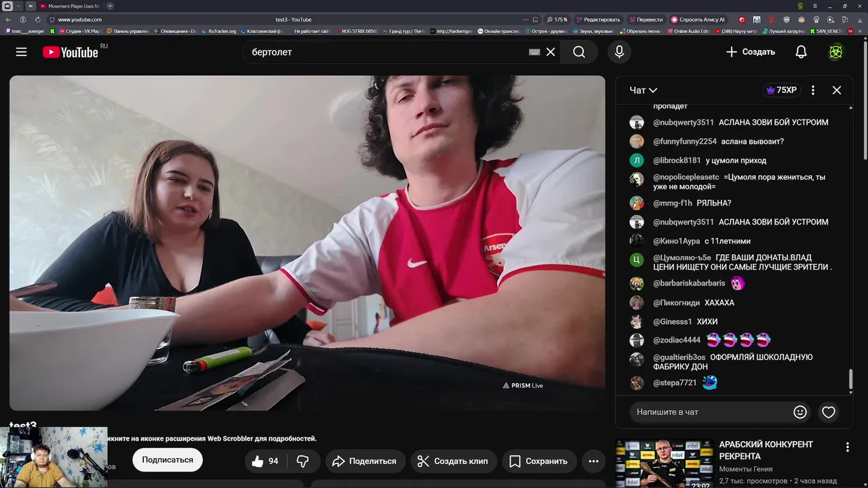Open the Создать menu
Screen dimensions: 868x488
click(750, 52)
